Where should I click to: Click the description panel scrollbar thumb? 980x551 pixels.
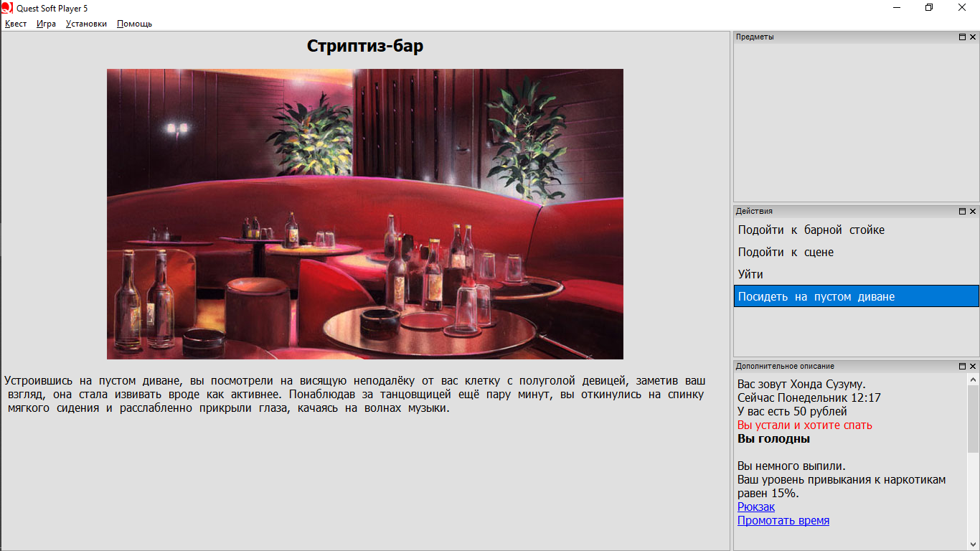tap(974, 419)
